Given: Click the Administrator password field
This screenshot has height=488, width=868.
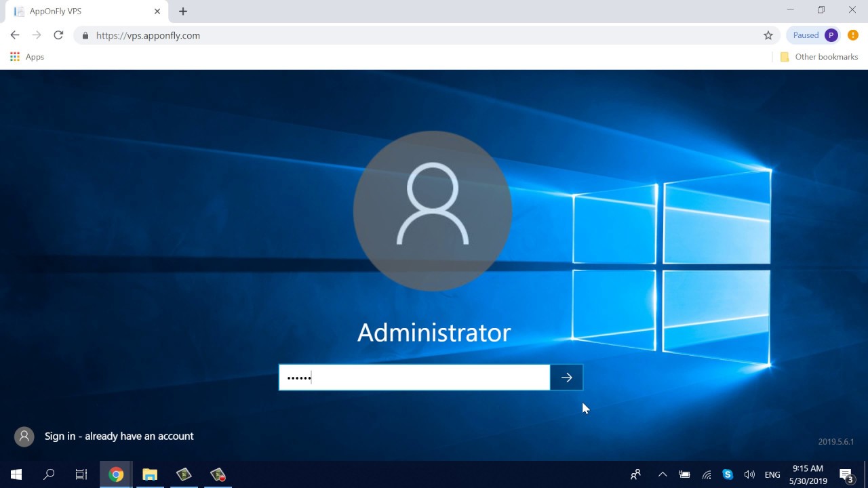Looking at the screenshot, I should coord(414,378).
